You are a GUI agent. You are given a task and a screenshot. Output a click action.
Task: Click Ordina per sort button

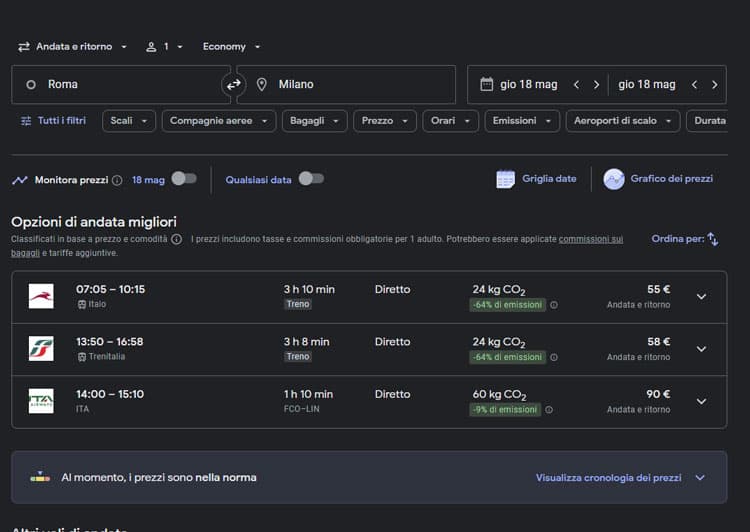(x=684, y=239)
